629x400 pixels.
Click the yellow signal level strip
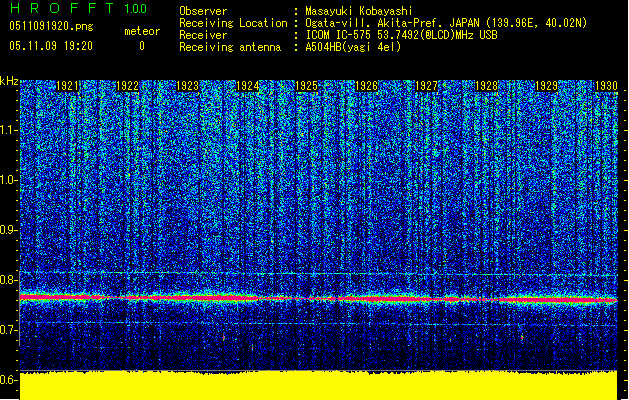pyautogui.click(x=319, y=386)
